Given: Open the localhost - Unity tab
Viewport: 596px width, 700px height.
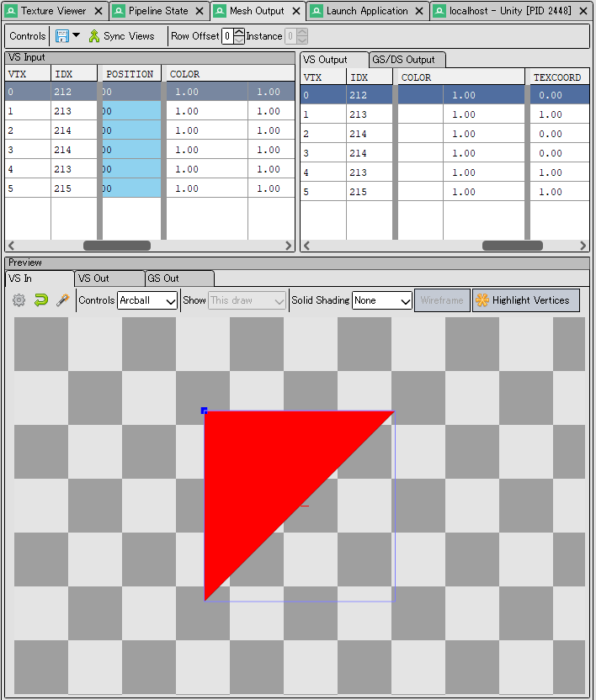Looking at the screenshot, I should coord(510,11).
